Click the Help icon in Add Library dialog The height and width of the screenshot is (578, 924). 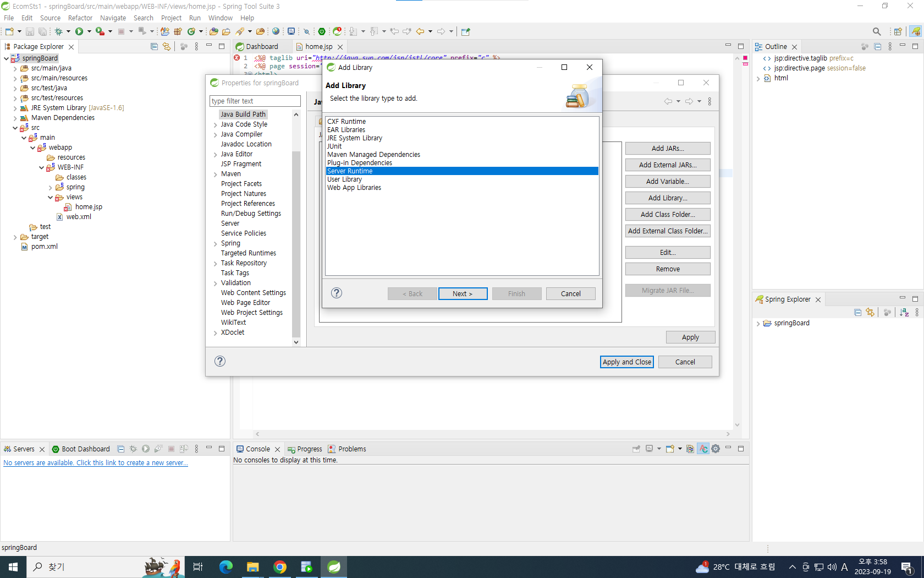click(x=337, y=293)
